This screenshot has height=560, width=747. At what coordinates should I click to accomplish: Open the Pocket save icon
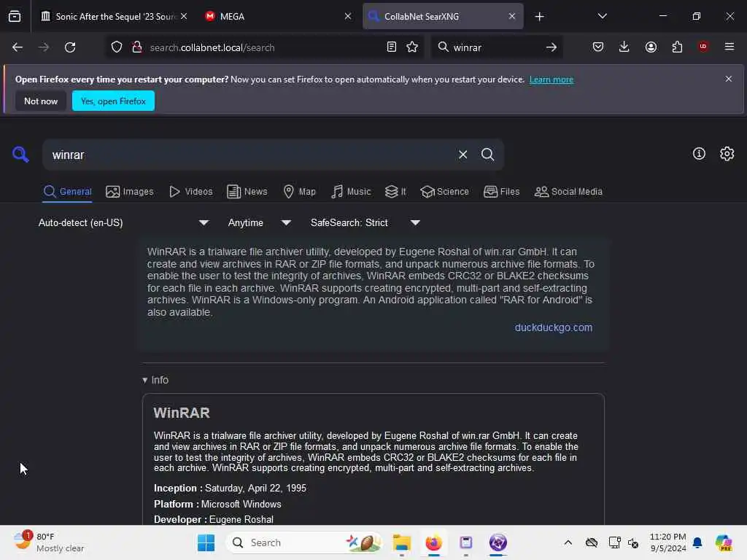coord(598,47)
